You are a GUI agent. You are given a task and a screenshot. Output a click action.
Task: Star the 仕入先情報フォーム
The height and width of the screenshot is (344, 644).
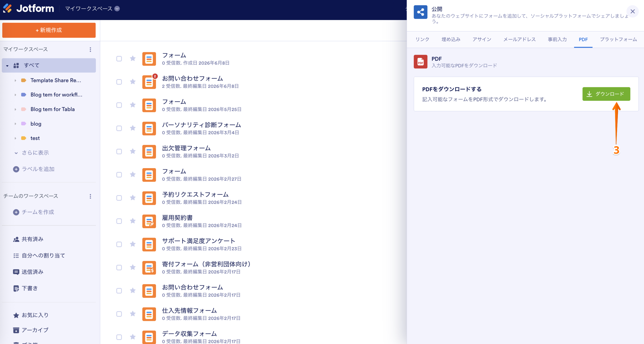133,314
